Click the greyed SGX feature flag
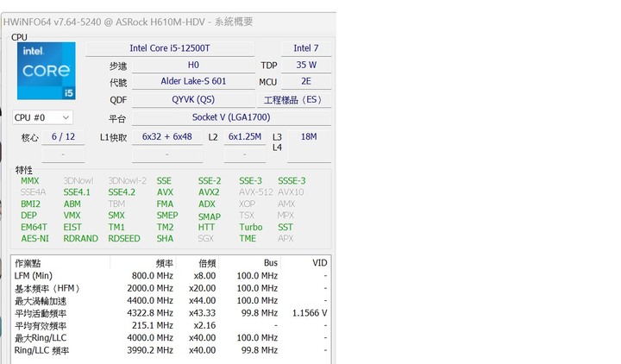Image resolution: width=621 pixels, height=364 pixels. point(205,239)
